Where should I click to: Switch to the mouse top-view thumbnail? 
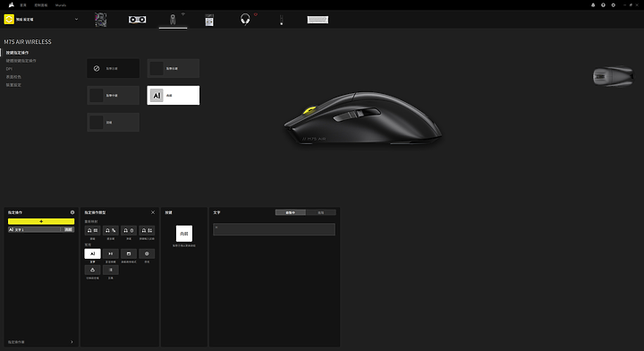pos(613,76)
